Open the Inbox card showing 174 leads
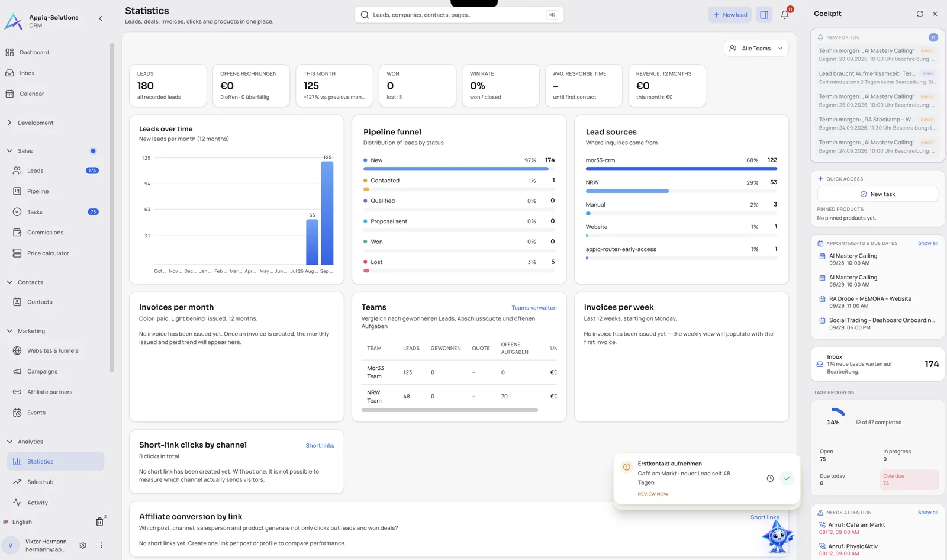Viewport: 947px width, 560px height. [x=877, y=364]
